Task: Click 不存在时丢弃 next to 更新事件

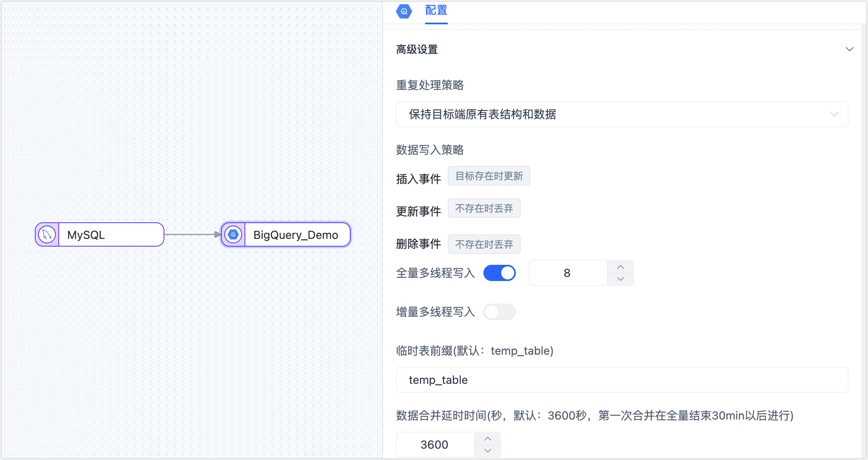Action: (484, 208)
